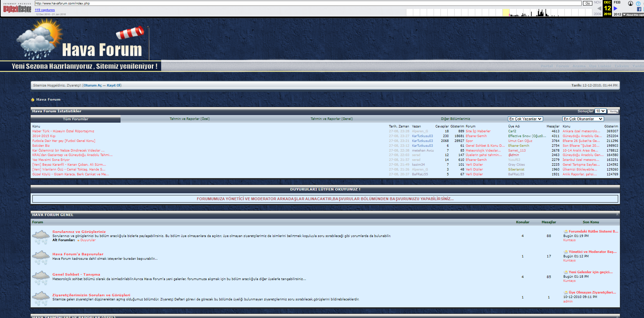Expand the En Çok Okunanlar dropdown
Viewport: 644px width, 318px height.
pos(583,119)
